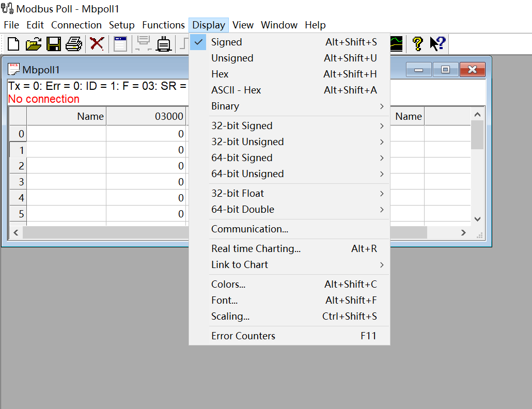Image resolution: width=532 pixels, height=409 pixels.
Task: Open the File menu
Action: coord(11,25)
